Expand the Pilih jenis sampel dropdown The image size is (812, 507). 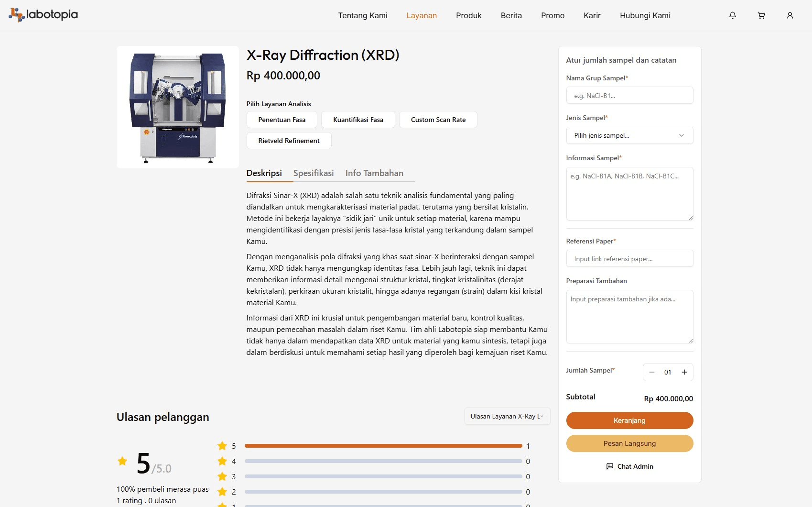click(629, 135)
